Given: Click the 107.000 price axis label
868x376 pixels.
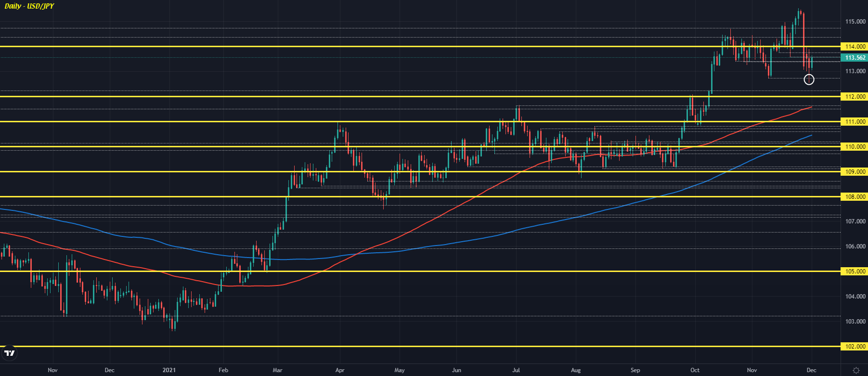Looking at the screenshot, I should tap(855, 221).
